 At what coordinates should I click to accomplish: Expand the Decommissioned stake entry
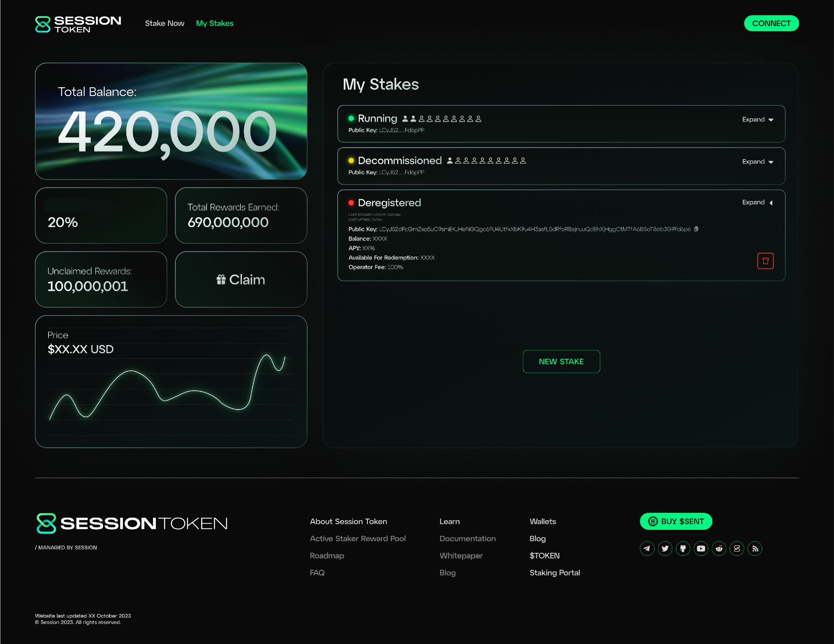tap(758, 162)
